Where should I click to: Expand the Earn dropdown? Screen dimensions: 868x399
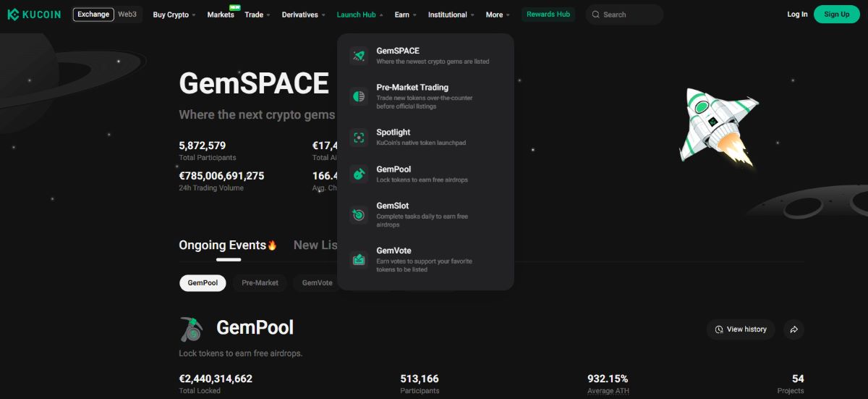[x=406, y=14]
